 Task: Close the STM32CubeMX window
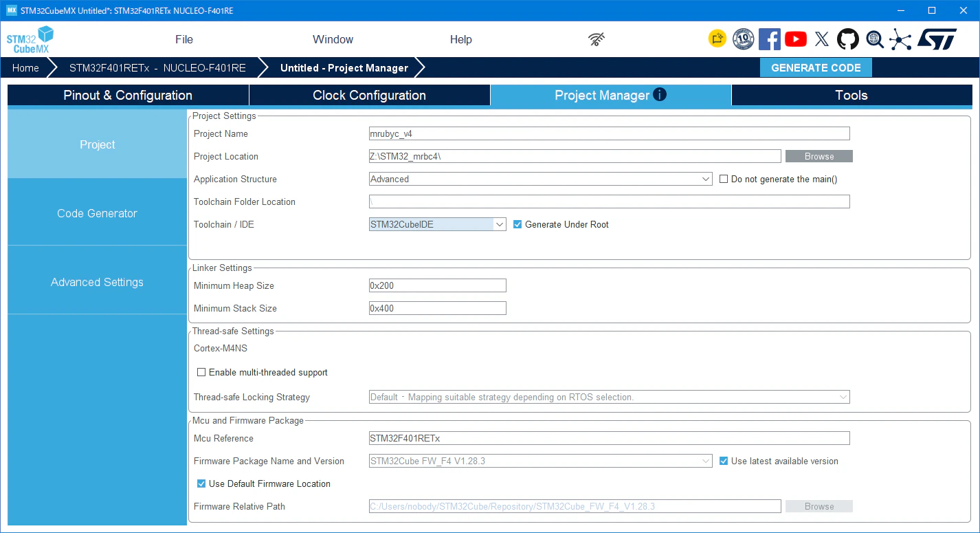tap(964, 10)
